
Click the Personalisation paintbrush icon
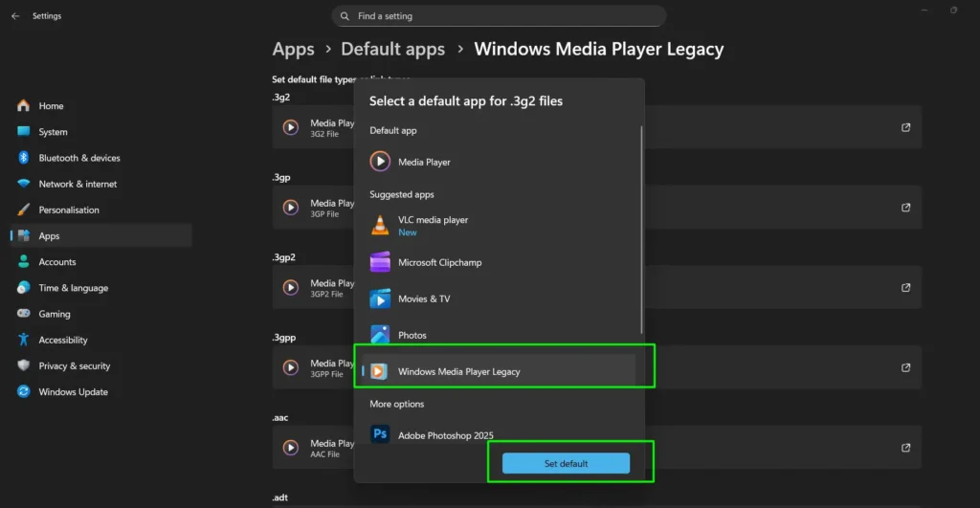[24, 210]
